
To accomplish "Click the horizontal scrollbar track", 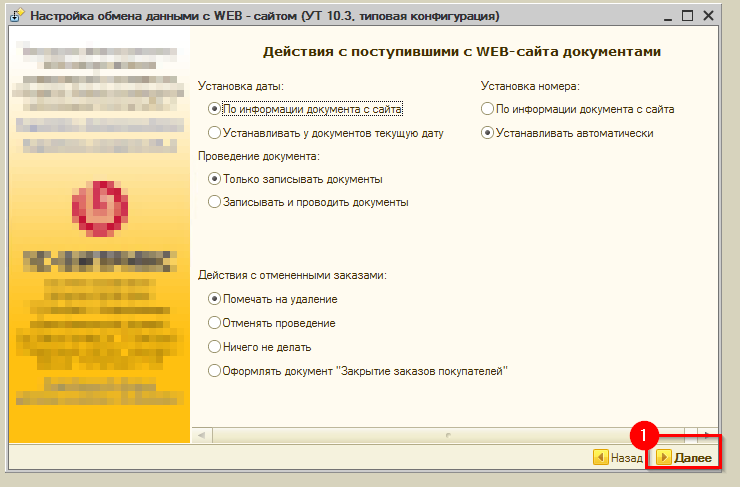I will [x=420, y=435].
